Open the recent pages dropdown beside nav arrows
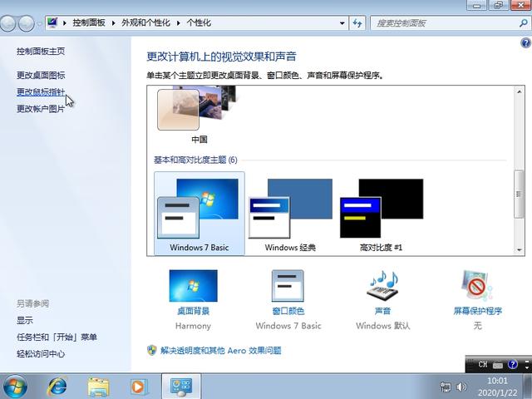Viewport: 532px width, 399px height. point(39,23)
